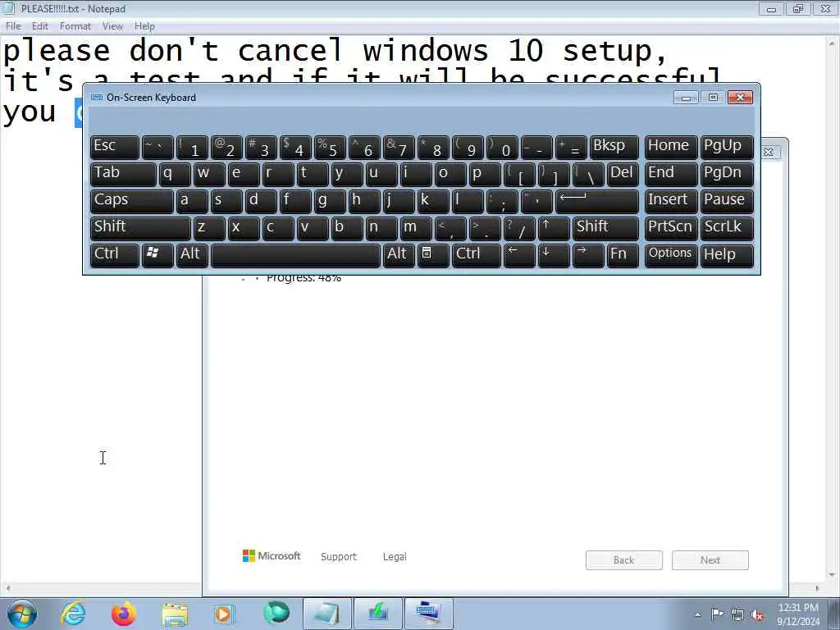Open the Help menu in Notepad
840x630 pixels.
click(144, 26)
